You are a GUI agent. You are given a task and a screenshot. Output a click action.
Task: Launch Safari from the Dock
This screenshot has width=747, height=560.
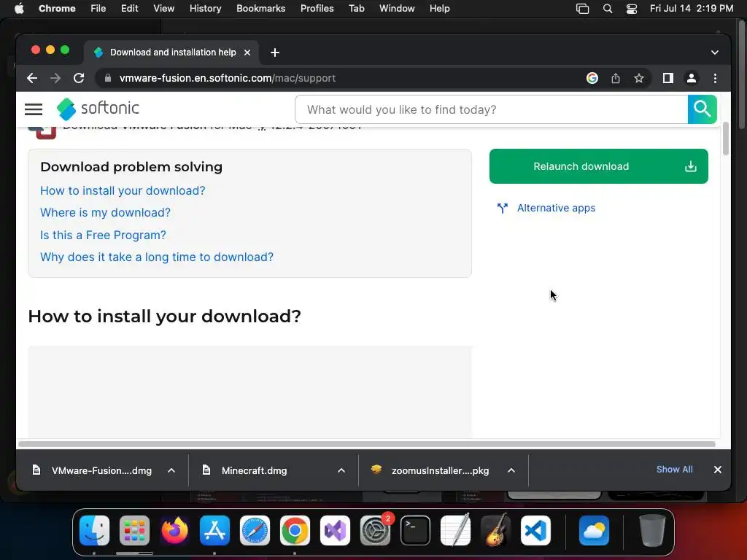coord(255,531)
